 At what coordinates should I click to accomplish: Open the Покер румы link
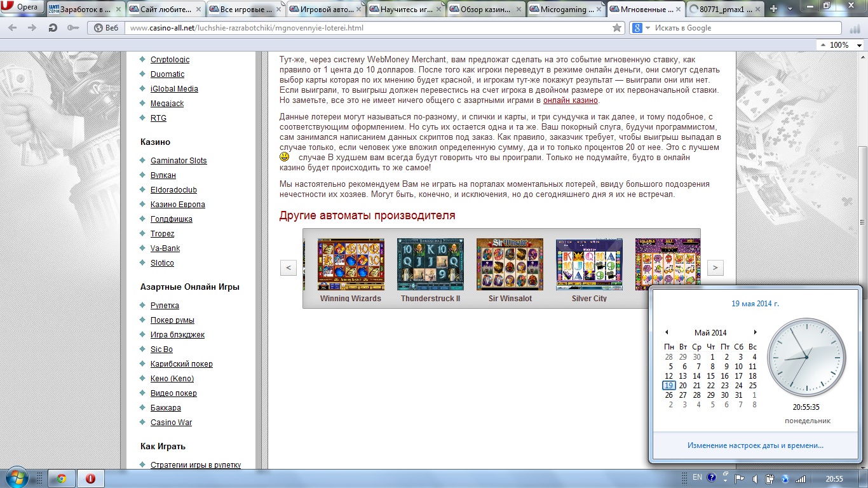172,320
